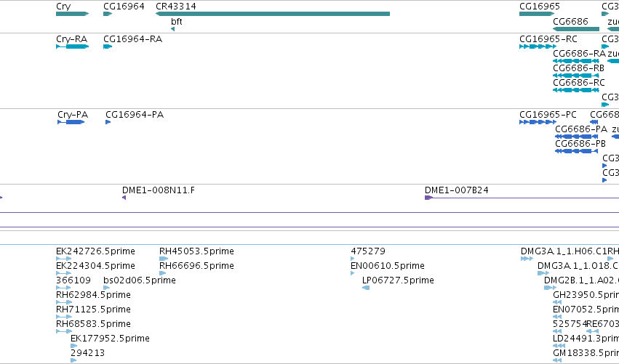Open EST RH62984.5prime
Viewport: 619px width, 364px height.
(63, 302)
